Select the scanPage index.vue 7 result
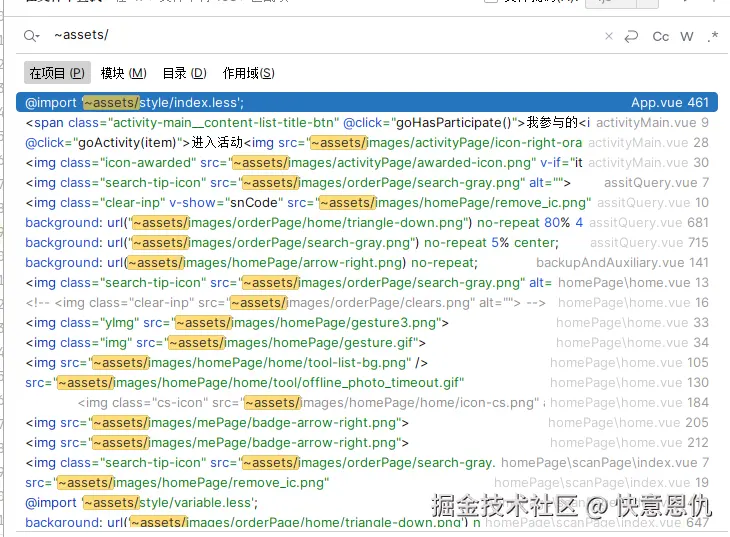 367,463
